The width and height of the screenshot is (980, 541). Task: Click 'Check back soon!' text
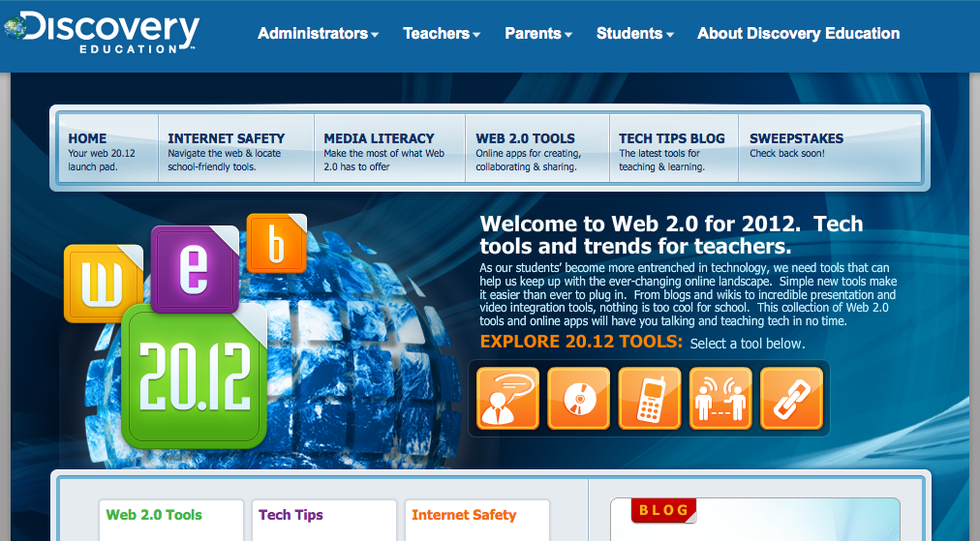tap(787, 154)
